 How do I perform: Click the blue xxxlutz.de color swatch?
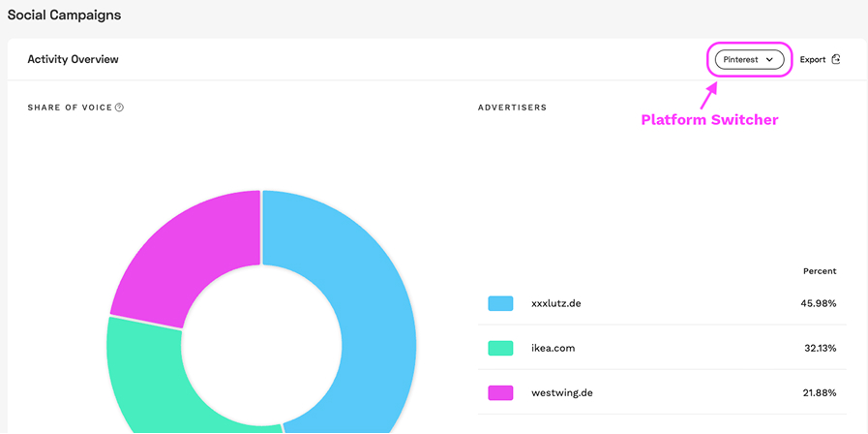[500, 304]
